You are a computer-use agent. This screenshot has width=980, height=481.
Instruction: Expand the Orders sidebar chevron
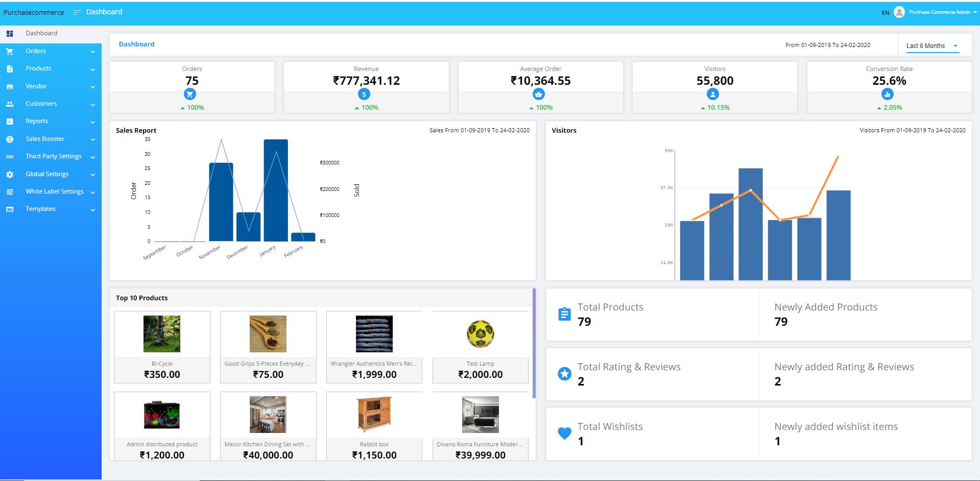pos(92,52)
